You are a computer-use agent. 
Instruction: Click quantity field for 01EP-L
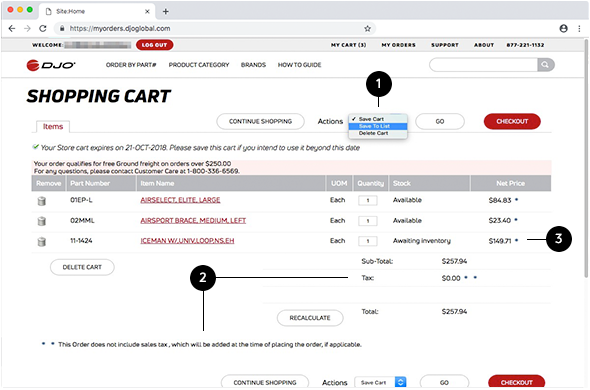pos(368,201)
